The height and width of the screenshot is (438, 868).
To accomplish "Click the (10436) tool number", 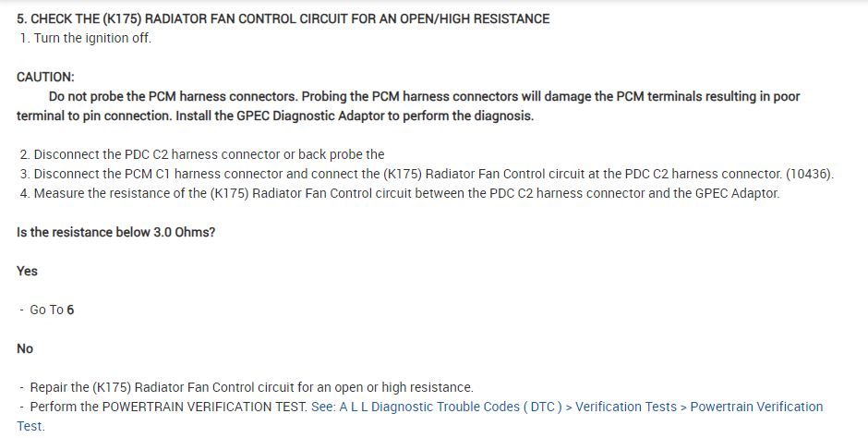I will click(809, 174).
